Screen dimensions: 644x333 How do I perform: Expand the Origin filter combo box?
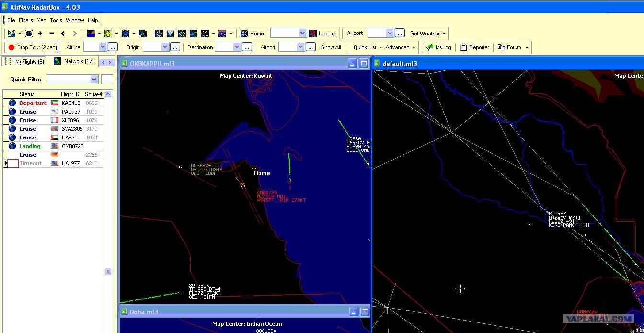tap(165, 47)
